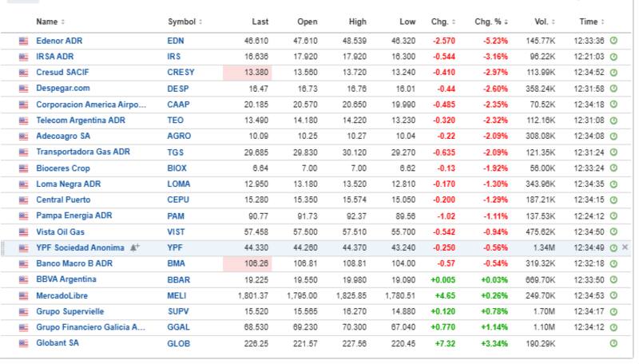
Task: Click the US flag icon next to MercadoLibre
Action: click(x=23, y=295)
